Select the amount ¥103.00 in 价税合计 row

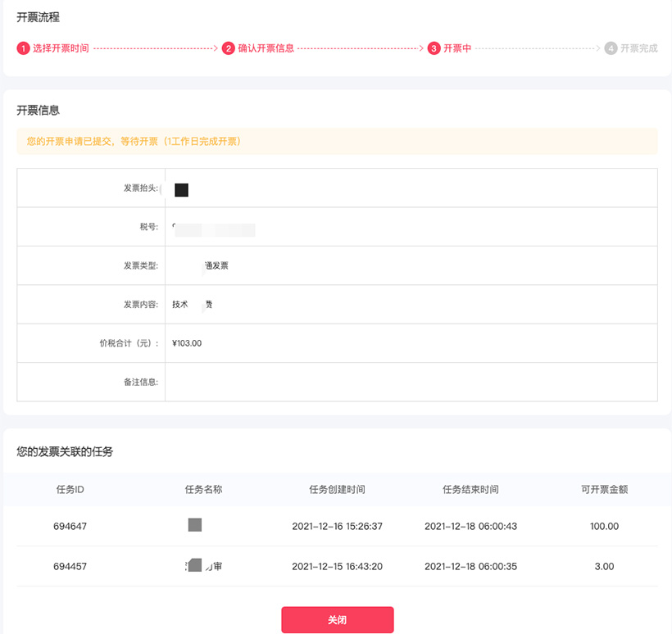coord(187,342)
